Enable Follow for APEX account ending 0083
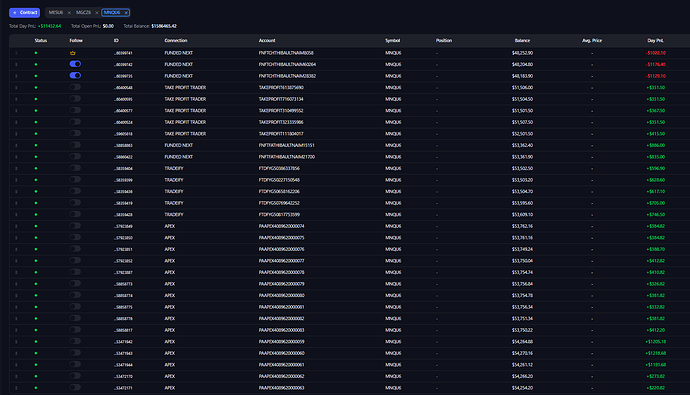Viewport: 690px width, 395px height. click(75, 329)
